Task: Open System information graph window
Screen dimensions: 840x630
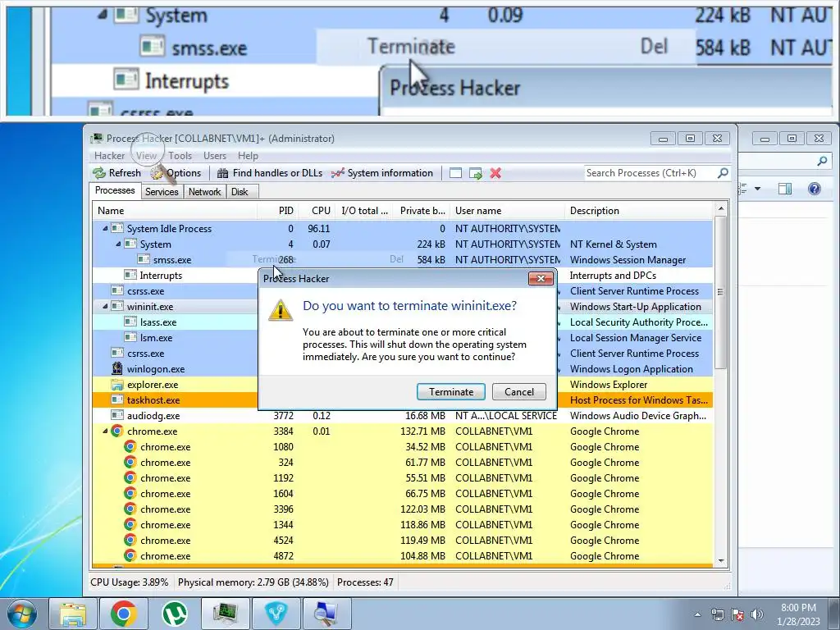Action: coord(382,173)
